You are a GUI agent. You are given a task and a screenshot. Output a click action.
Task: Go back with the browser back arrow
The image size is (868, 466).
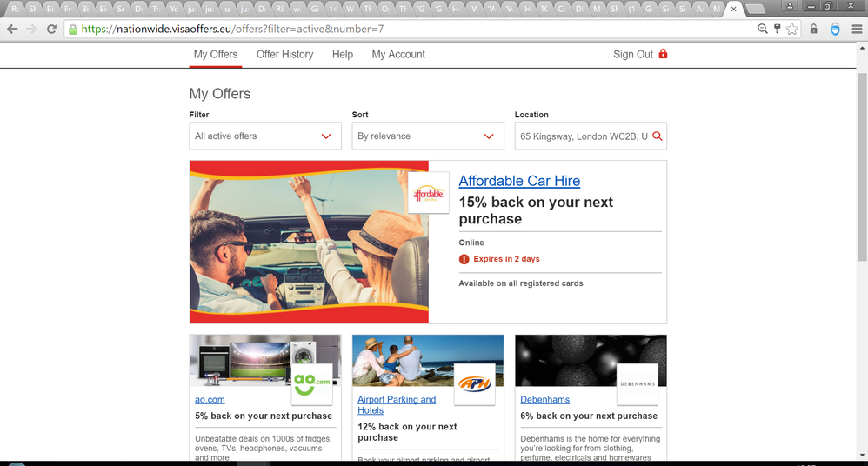(12, 30)
